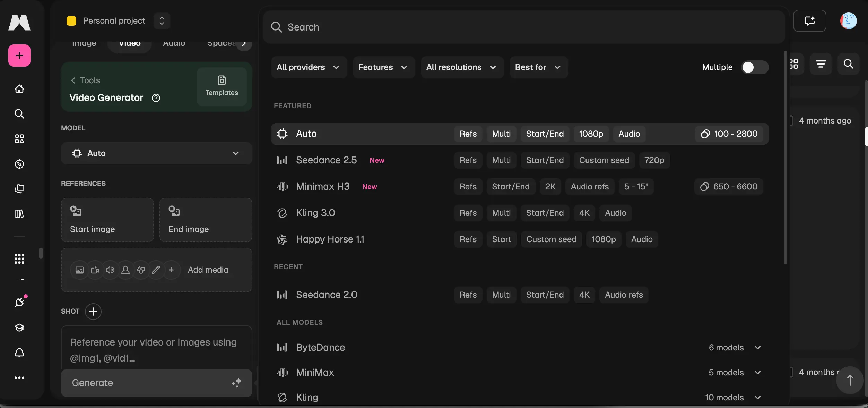Select the Seedance 2.5 model
868x408 pixels.
(x=520, y=160)
